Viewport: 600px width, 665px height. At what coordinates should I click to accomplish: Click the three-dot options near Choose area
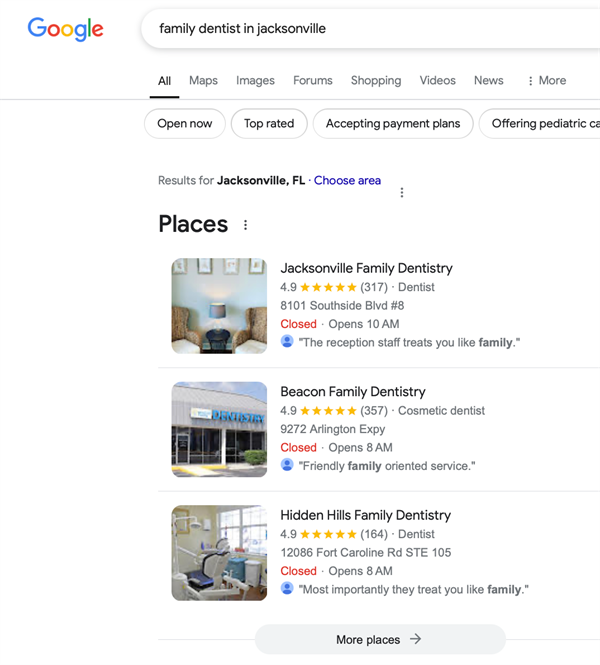click(x=402, y=192)
